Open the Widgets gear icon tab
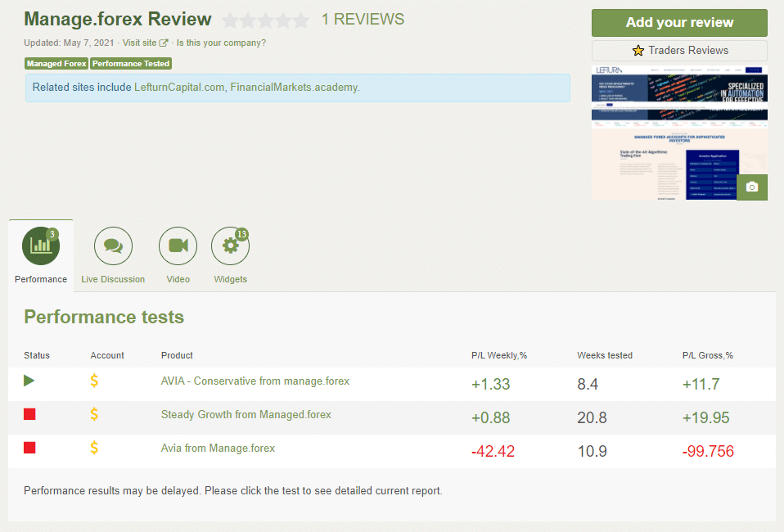Screen dimensions: 784x532 coord(231,246)
